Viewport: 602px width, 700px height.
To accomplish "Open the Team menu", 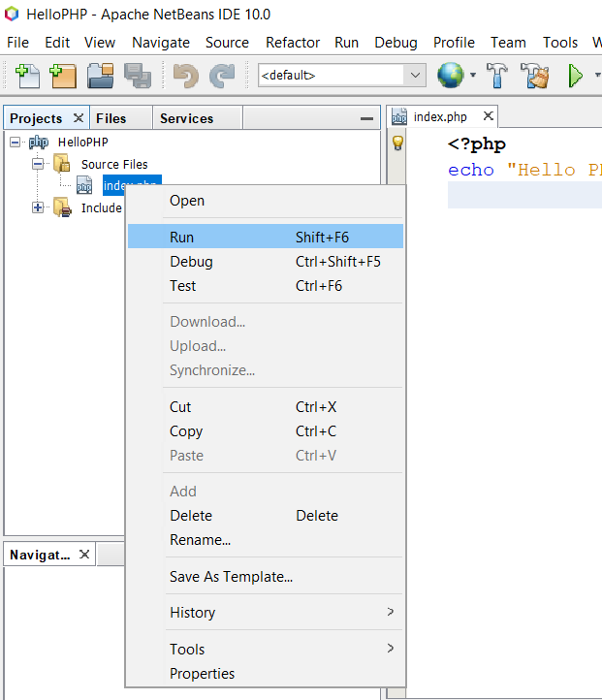I will pos(508,43).
